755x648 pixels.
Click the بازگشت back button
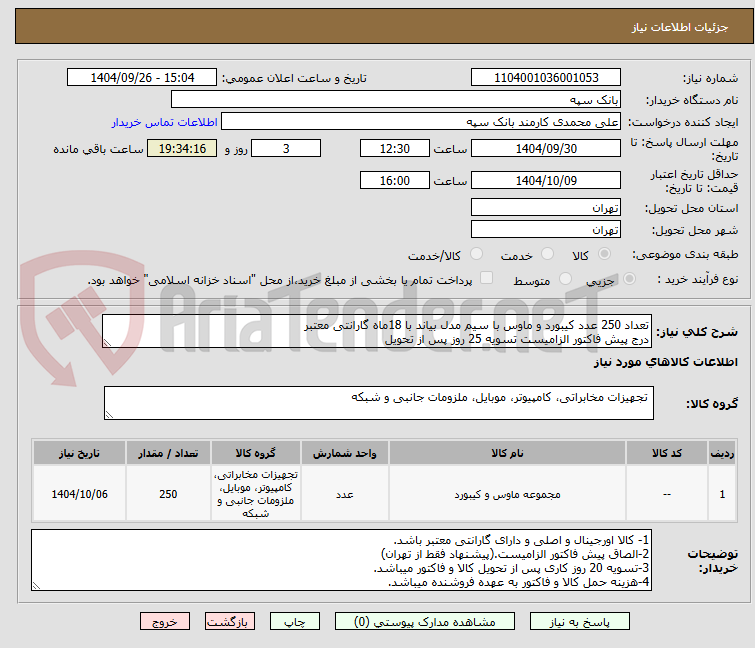pos(230,622)
